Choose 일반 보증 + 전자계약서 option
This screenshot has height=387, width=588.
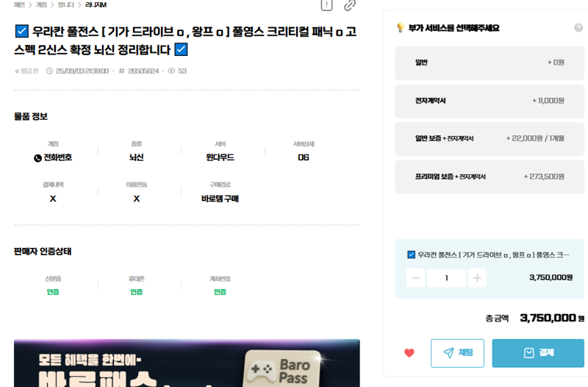490,138
